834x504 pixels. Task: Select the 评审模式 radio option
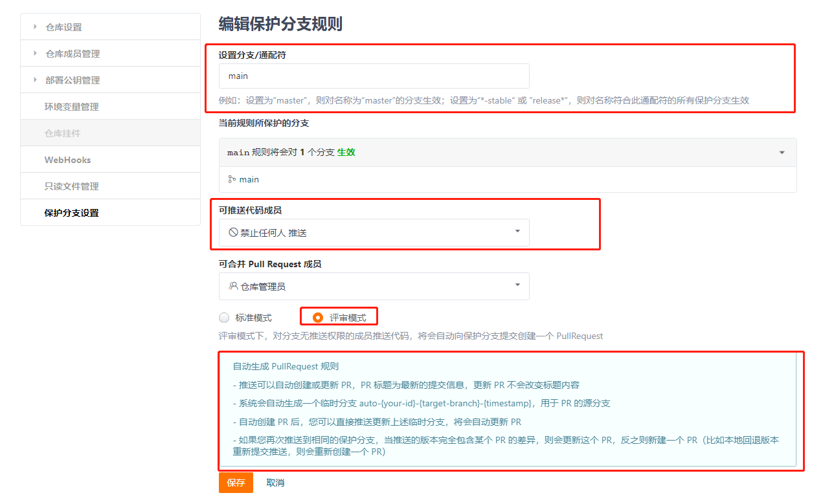point(318,317)
